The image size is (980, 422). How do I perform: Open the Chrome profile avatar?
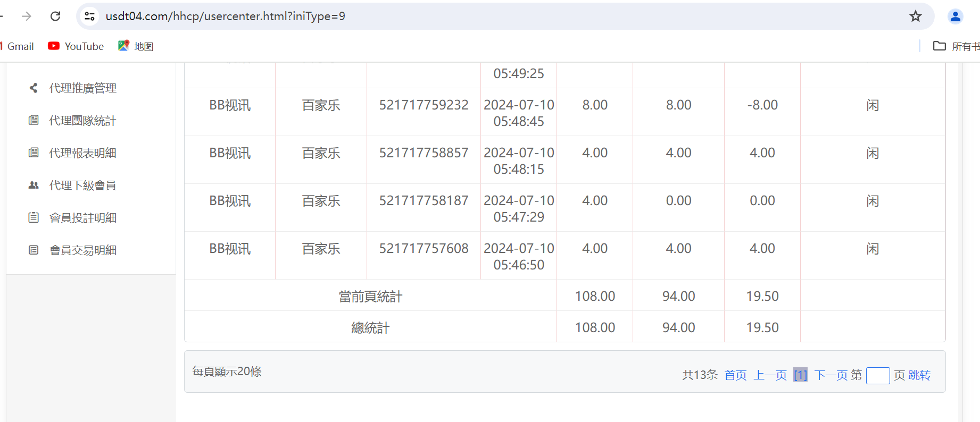(956, 16)
